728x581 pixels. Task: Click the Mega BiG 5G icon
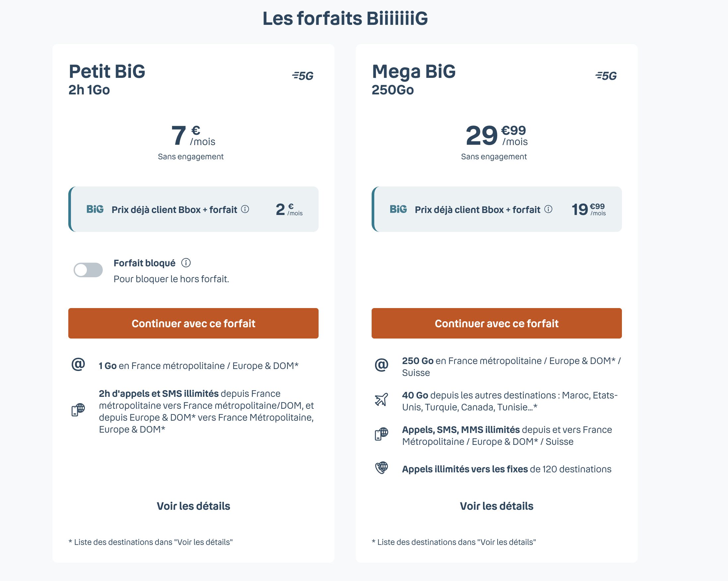coord(606,76)
